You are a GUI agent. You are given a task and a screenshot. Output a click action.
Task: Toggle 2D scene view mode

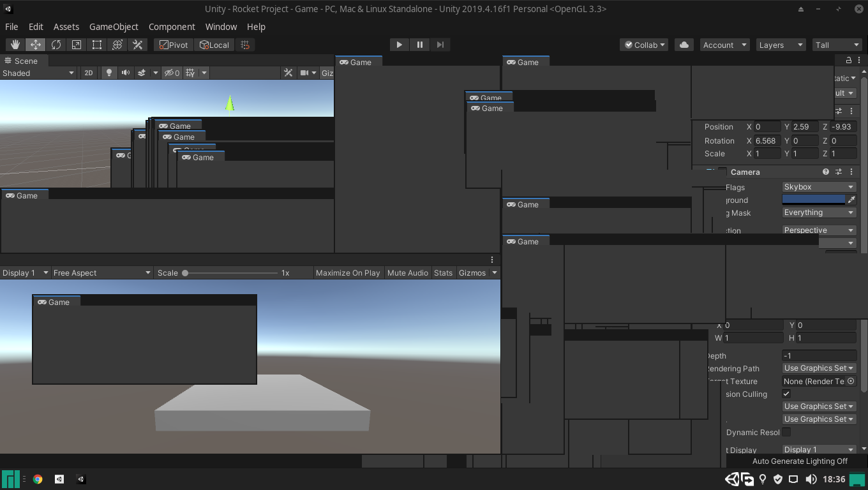pos(89,73)
